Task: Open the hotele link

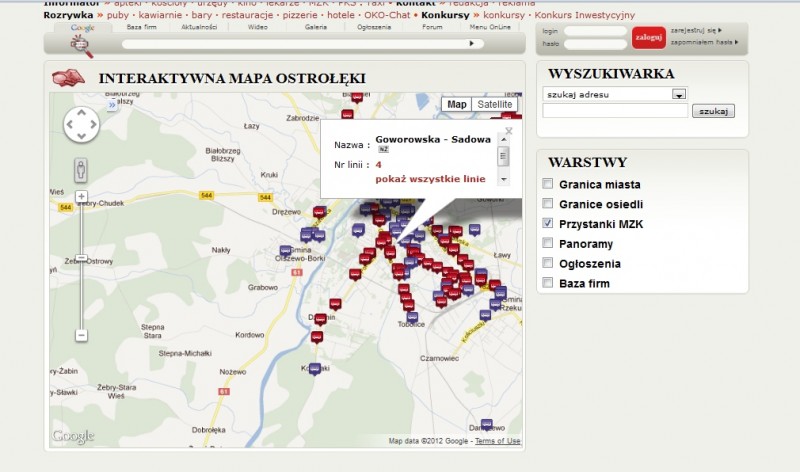Action: click(x=341, y=15)
